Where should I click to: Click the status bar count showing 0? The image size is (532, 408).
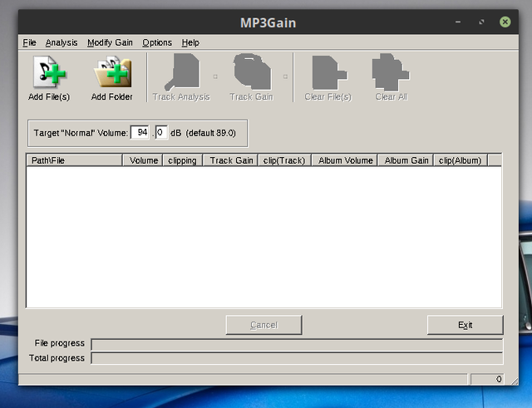point(487,379)
